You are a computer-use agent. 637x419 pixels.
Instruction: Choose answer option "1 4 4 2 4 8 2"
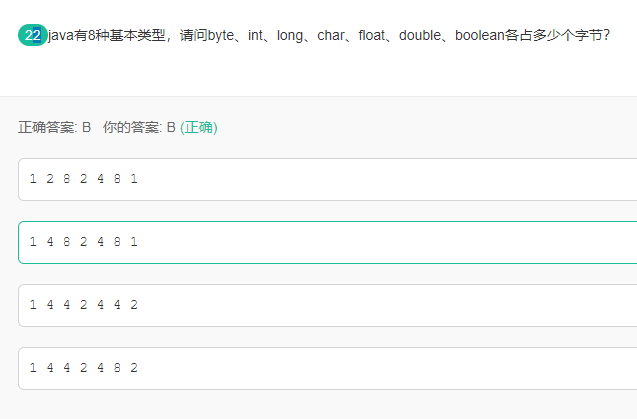(x=327, y=368)
